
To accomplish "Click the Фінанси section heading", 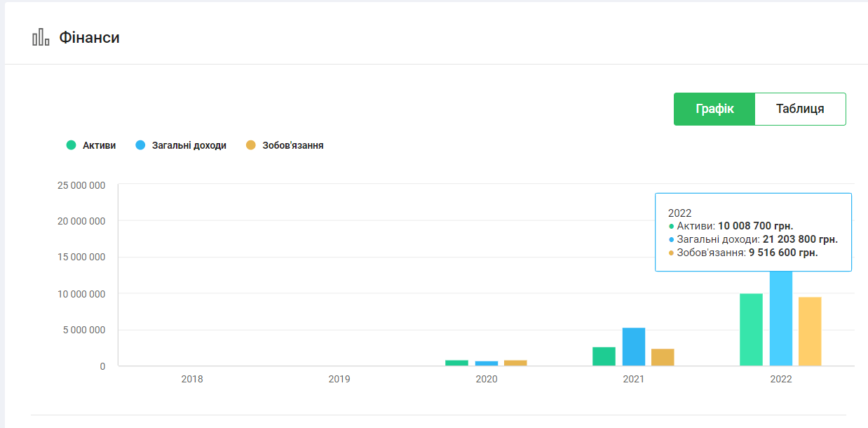I will [x=89, y=37].
